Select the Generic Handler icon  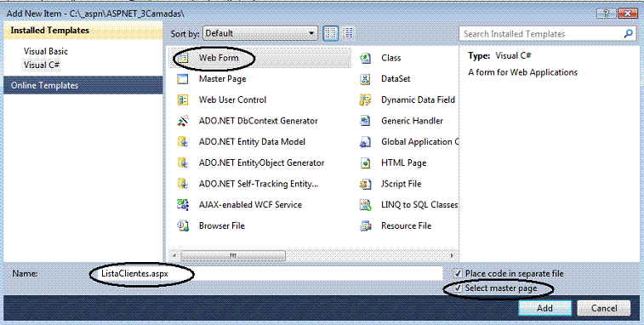point(365,121)
